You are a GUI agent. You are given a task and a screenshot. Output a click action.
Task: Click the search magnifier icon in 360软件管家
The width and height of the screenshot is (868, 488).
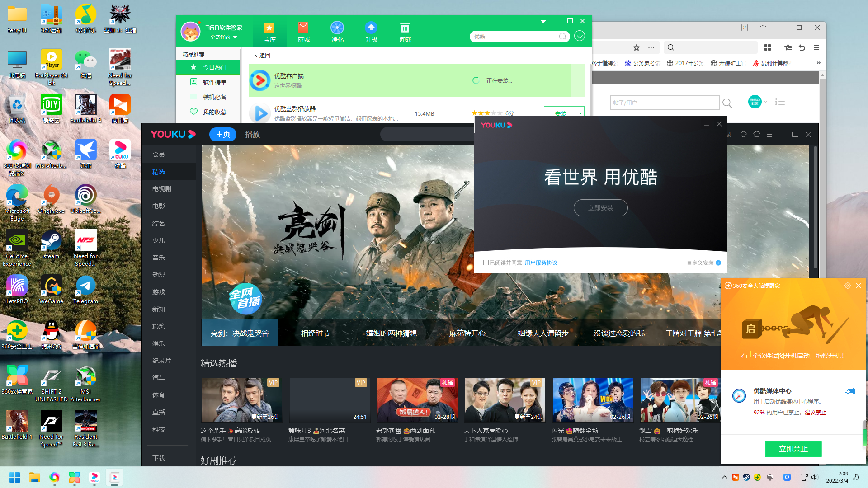(563, 36)
